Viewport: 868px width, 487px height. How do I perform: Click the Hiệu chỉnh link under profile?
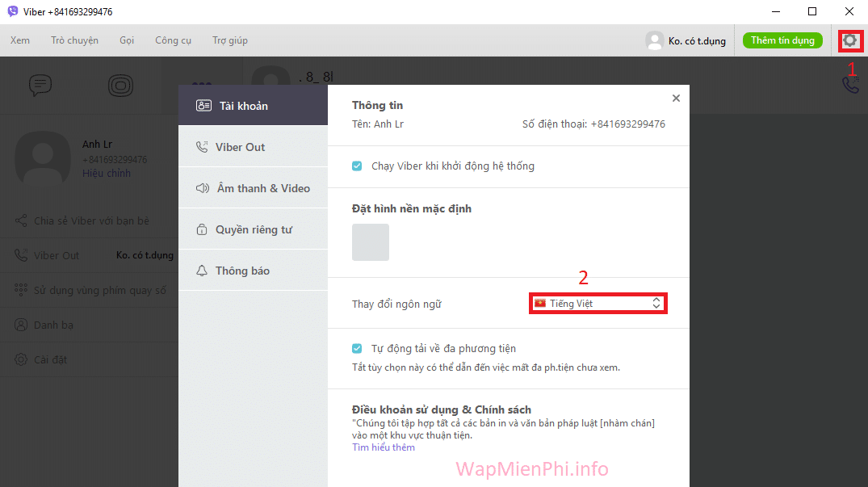tap(107, 173)
